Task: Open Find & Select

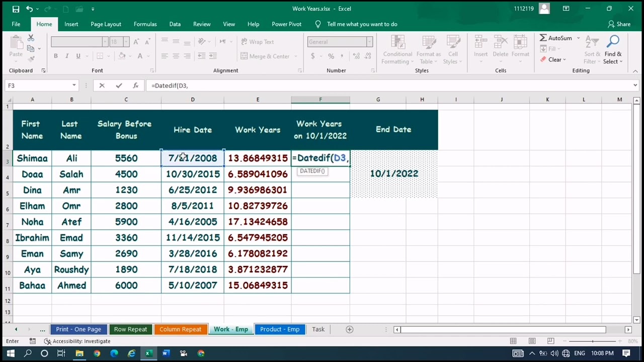Action: [613, 50]
